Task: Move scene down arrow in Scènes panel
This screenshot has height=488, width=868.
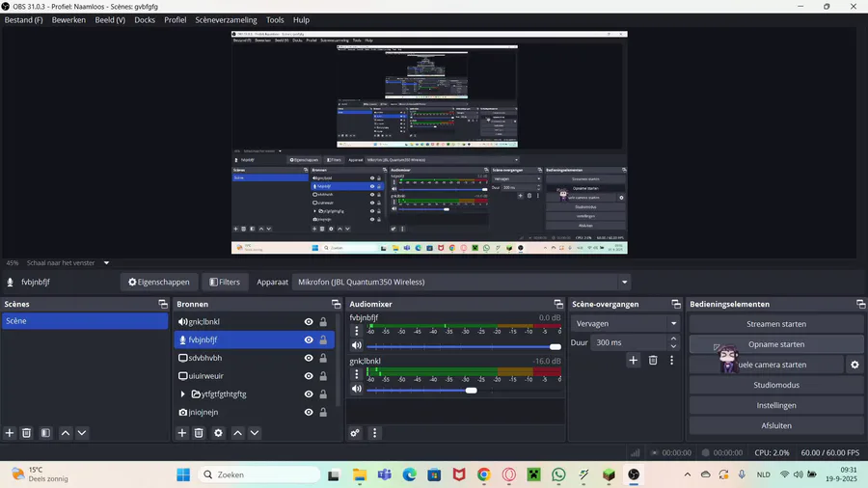Action: tap(82, 433)
